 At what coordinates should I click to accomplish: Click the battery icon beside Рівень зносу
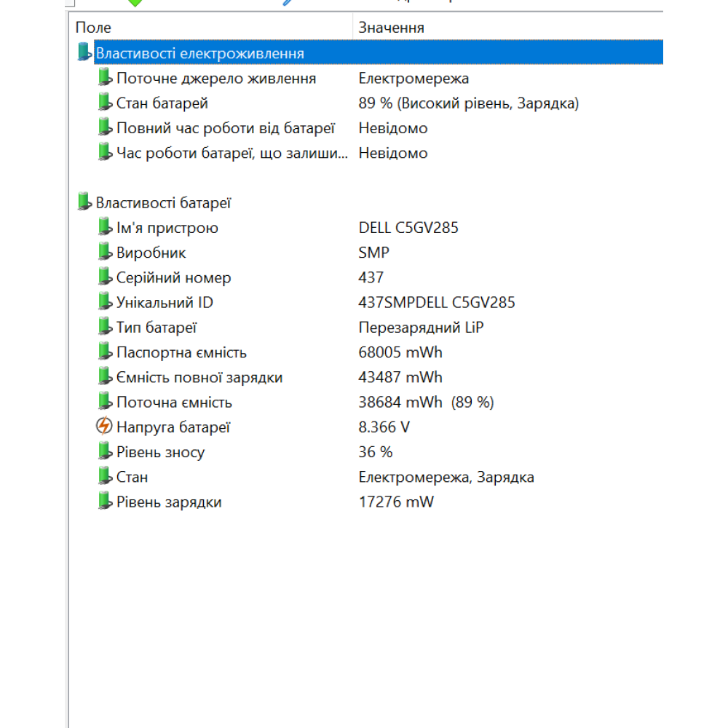104,452
